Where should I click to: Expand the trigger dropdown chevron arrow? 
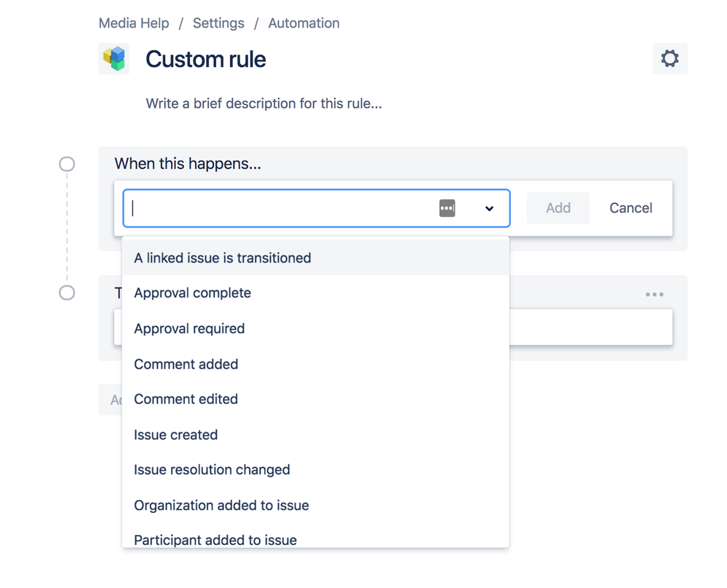click(489, 208)
